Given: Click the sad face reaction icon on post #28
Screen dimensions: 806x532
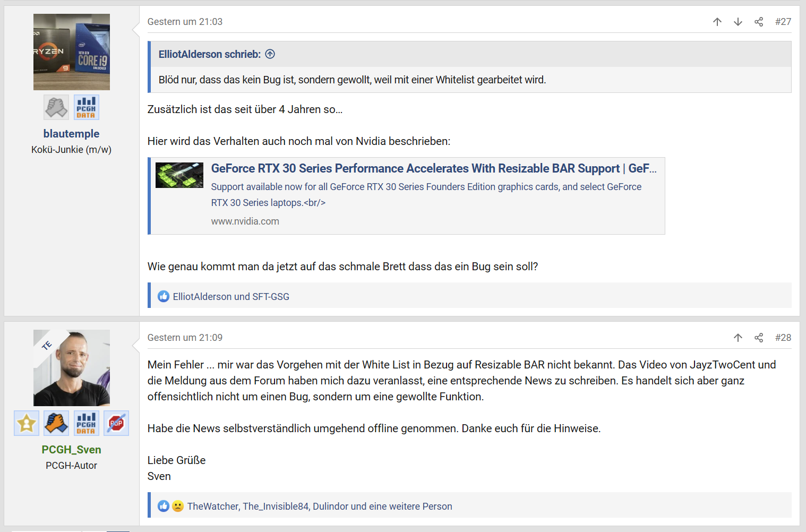Looking at the screenshot, I should 178,506.
